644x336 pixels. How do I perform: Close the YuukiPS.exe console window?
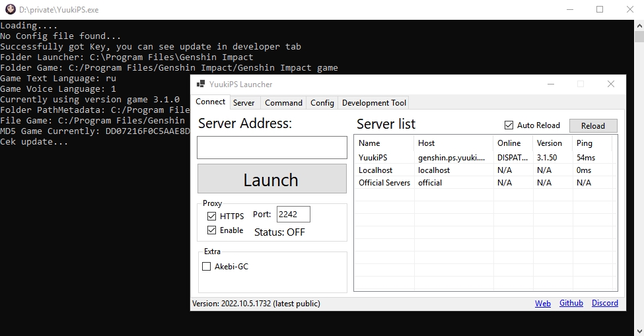pos(629,9)
